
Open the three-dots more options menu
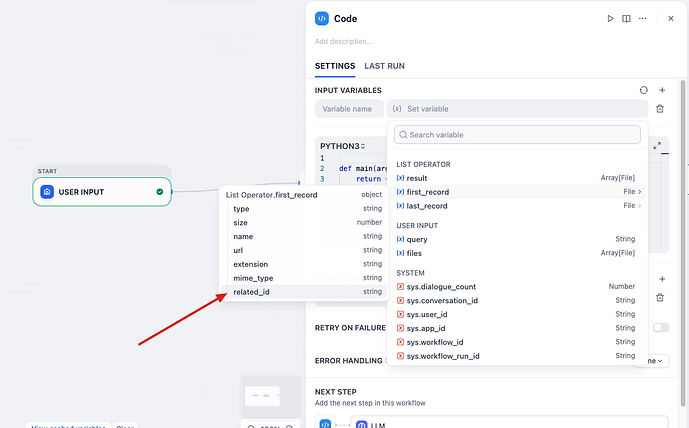pos(641,18)
